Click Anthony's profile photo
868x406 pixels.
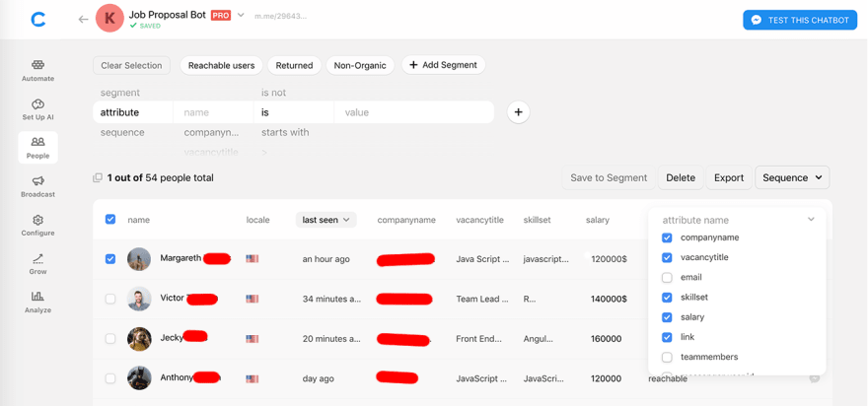139,378
